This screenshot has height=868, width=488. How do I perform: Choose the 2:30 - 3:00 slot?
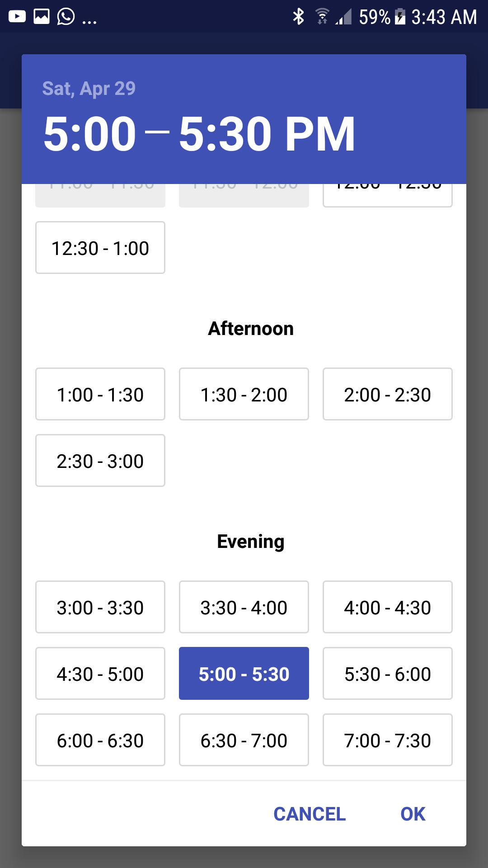100,461
